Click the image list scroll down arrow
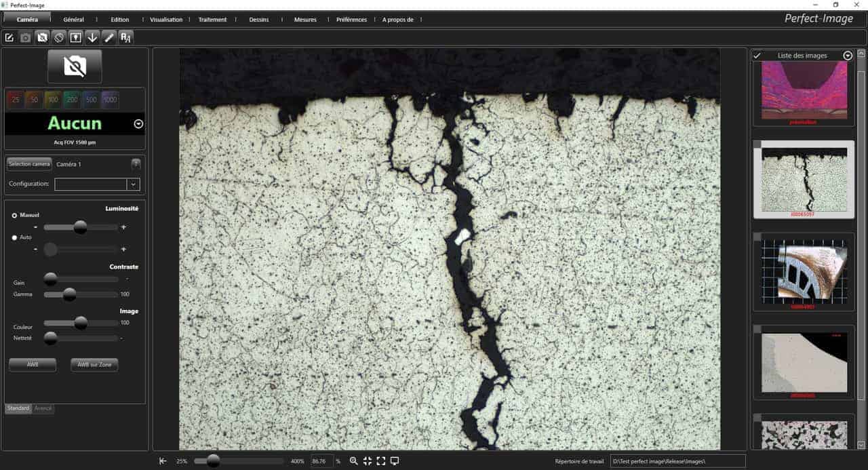The image size is (868, 470). [x=861, y=445]
